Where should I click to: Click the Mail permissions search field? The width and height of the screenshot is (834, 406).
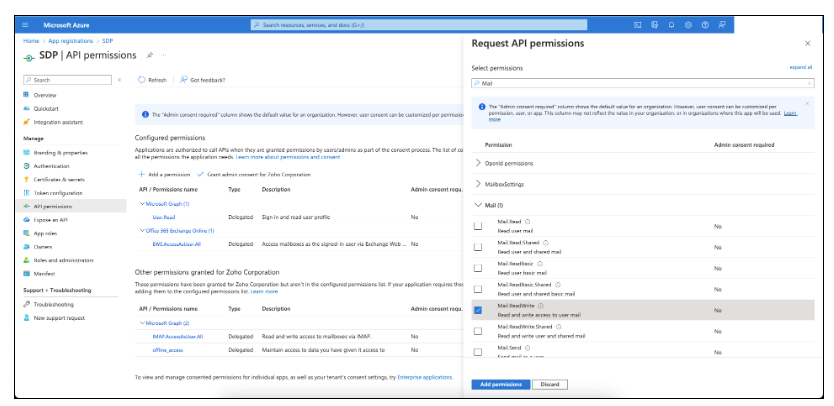(x=640, y=84)
